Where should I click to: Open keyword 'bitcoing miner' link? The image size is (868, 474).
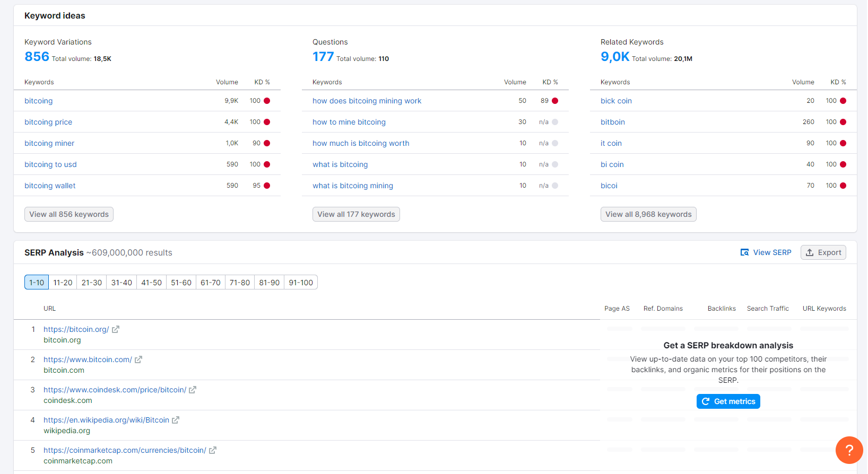(49, 143)
